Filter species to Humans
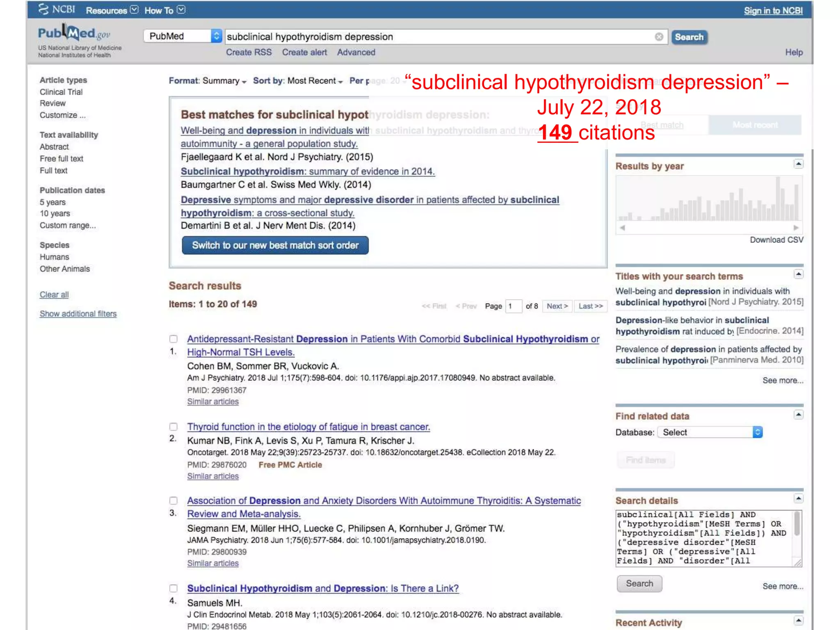Image resolution: width=840 pixels, height=630 pixels. click(55, 257)
